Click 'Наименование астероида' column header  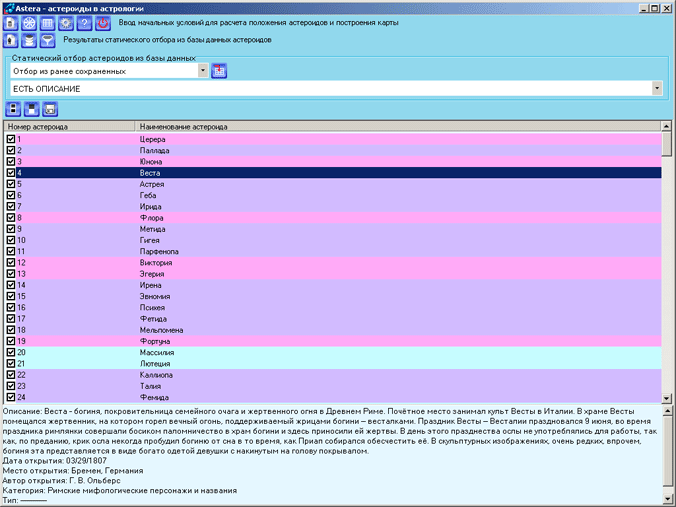398,128
